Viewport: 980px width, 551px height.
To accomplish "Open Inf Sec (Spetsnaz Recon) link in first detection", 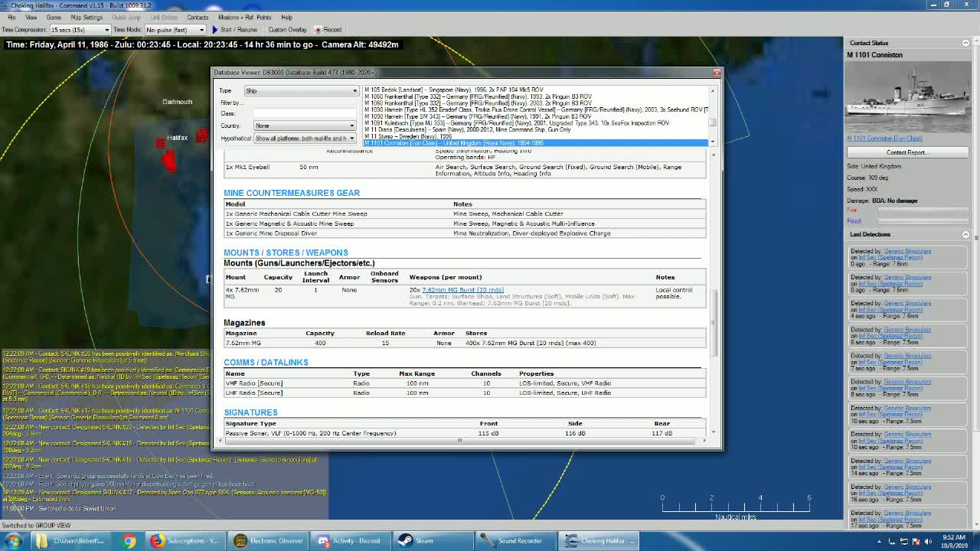I will 890,258.
